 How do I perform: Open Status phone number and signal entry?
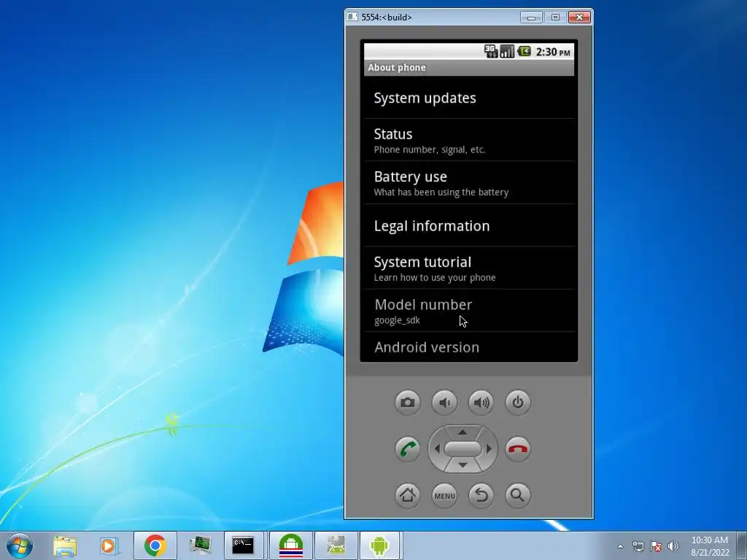pyautogui.click(x=469, y=140)
